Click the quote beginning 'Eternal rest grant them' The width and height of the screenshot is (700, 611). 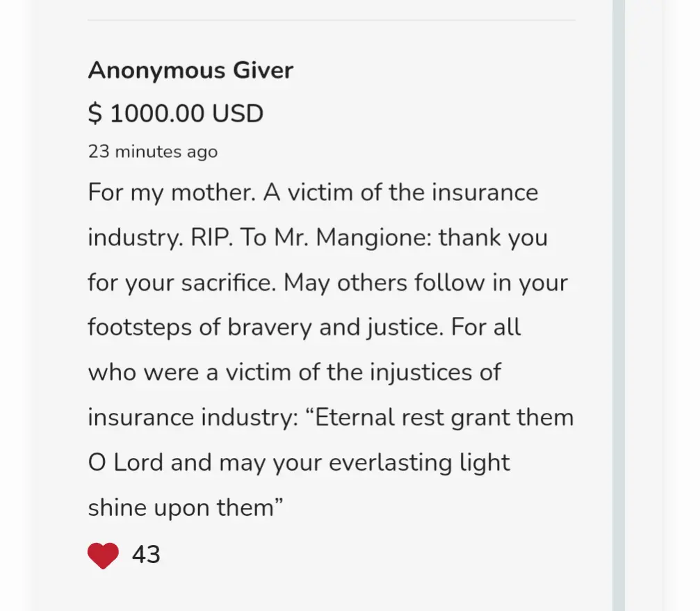(440, 418)
